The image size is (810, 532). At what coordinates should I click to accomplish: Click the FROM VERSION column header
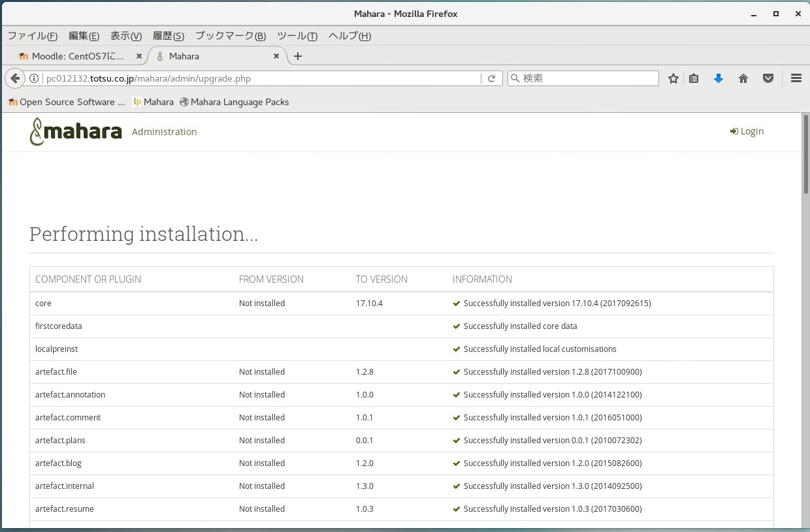coord(271,279)
